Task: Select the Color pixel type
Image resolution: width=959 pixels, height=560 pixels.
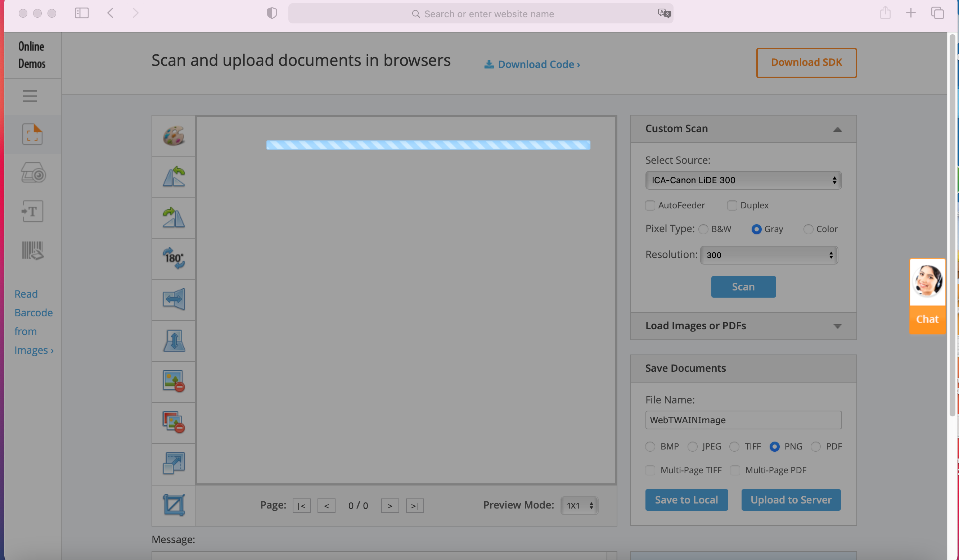Action: coord(808,229)
